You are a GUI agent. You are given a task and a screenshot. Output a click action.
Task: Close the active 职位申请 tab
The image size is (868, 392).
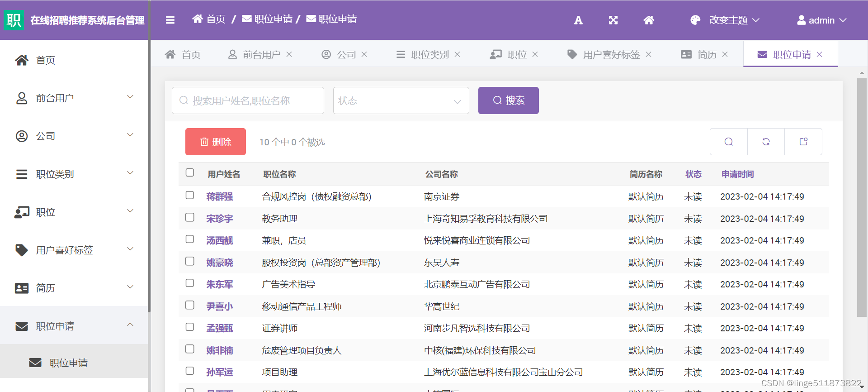(x=820, y=54)
